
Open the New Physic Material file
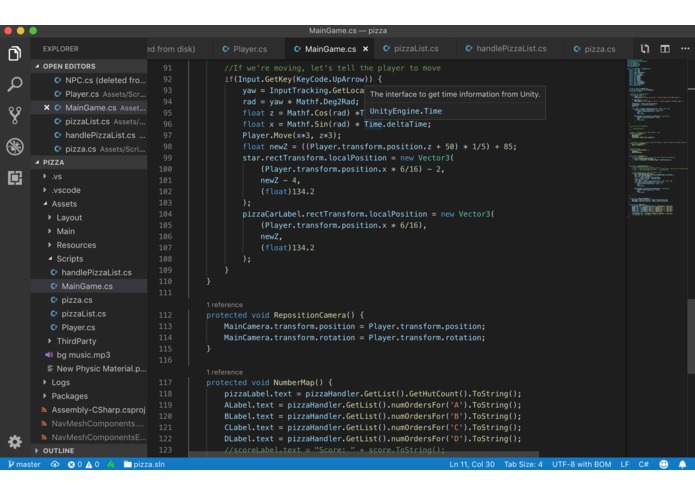(x=89, y=369)
